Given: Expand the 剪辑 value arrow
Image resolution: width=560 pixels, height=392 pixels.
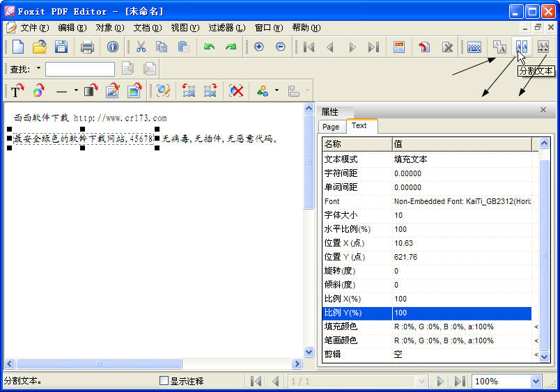Looking at the screenshot, I should pos(536,354).
